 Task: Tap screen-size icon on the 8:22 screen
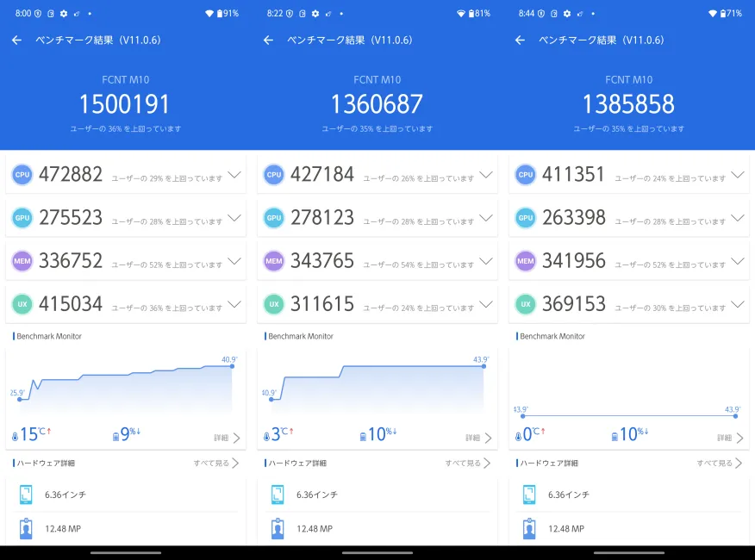click(278, 495)
